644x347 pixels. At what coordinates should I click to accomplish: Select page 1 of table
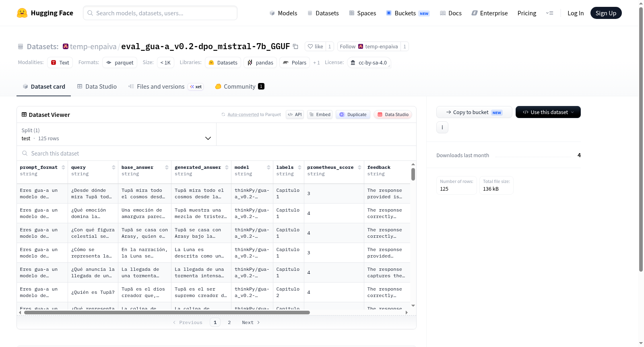tap(215, 322)
